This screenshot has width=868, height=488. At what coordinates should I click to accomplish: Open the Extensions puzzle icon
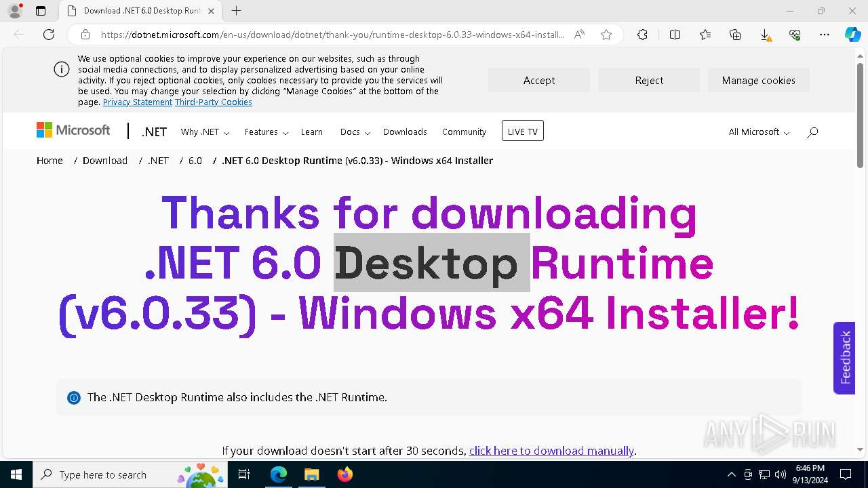(x=642, y=35)
